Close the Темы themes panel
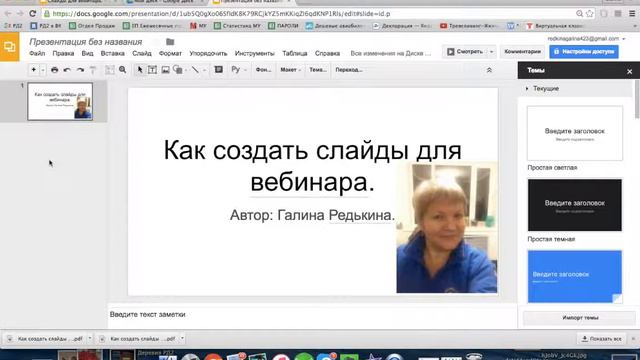640x360 pixels. point(629,71)
